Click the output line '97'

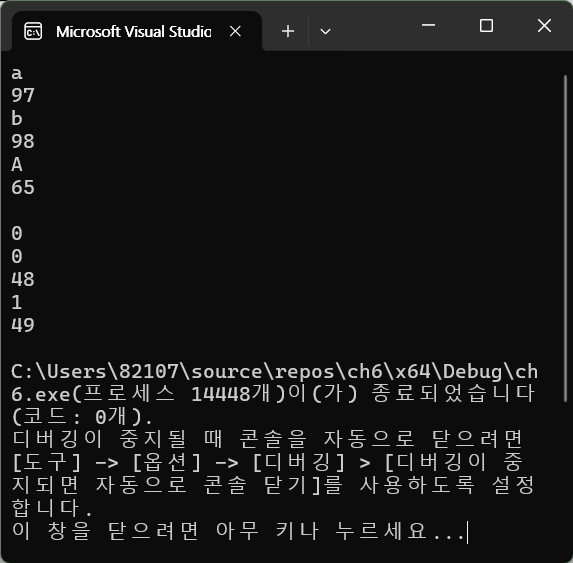[x=23, y=95]
